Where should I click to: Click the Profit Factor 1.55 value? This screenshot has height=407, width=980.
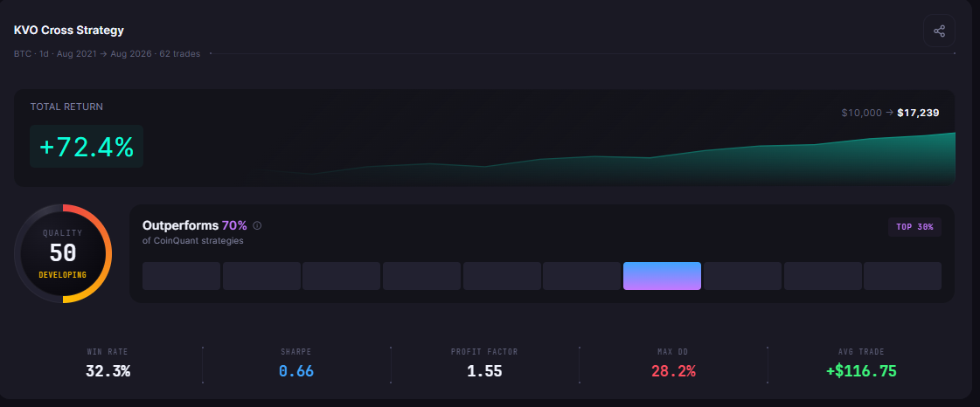coord(484,371)
